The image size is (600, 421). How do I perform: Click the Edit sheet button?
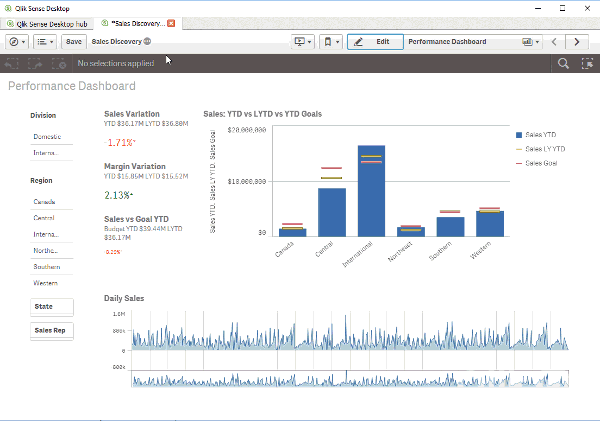[375, 42]
